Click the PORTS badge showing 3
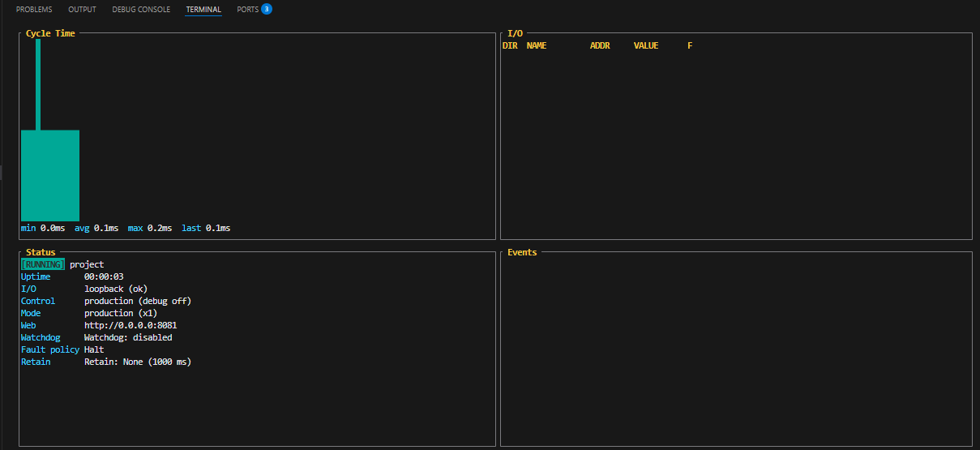Viewport: 980px width, 450px height. 267,10
